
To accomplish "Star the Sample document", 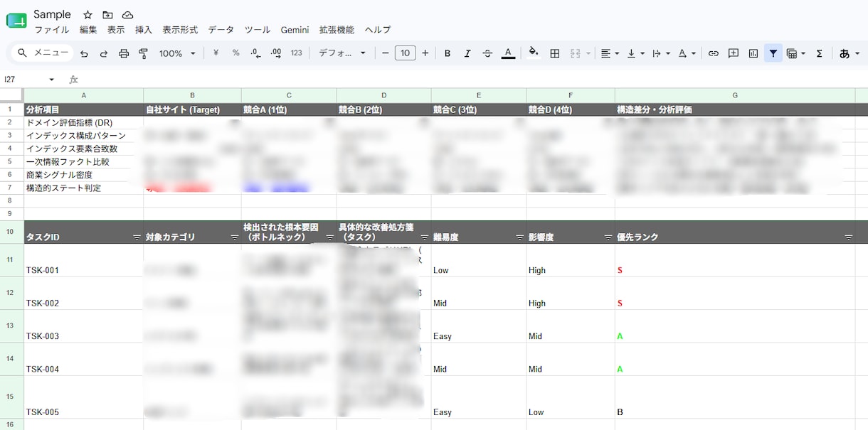I will pyautogui.click(x=88, y=15).
